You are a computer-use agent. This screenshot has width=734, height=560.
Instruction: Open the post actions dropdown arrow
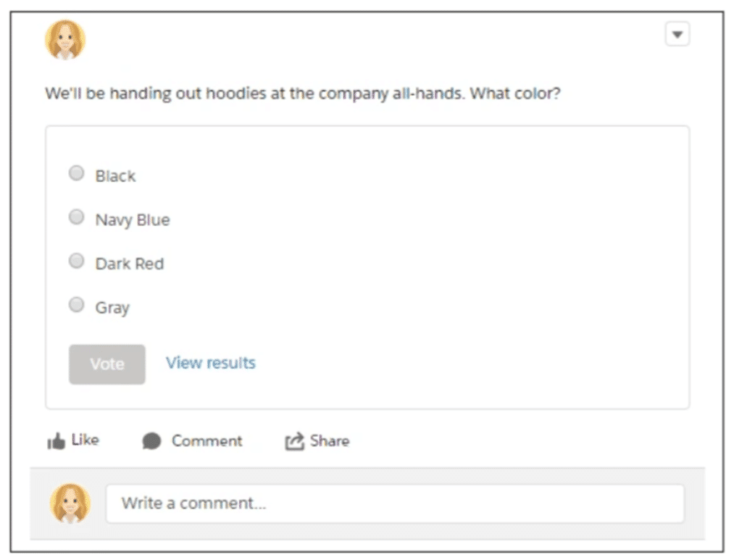[x=677, y=34]
